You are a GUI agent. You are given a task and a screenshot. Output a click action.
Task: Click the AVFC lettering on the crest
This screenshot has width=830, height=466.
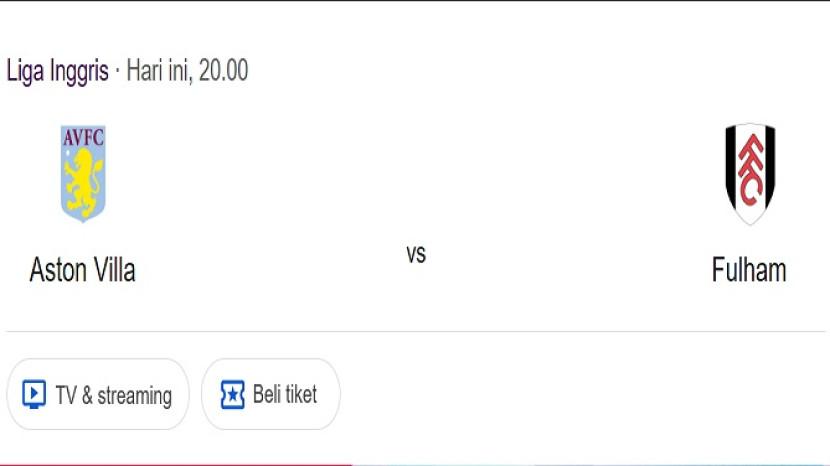[83, 137]
